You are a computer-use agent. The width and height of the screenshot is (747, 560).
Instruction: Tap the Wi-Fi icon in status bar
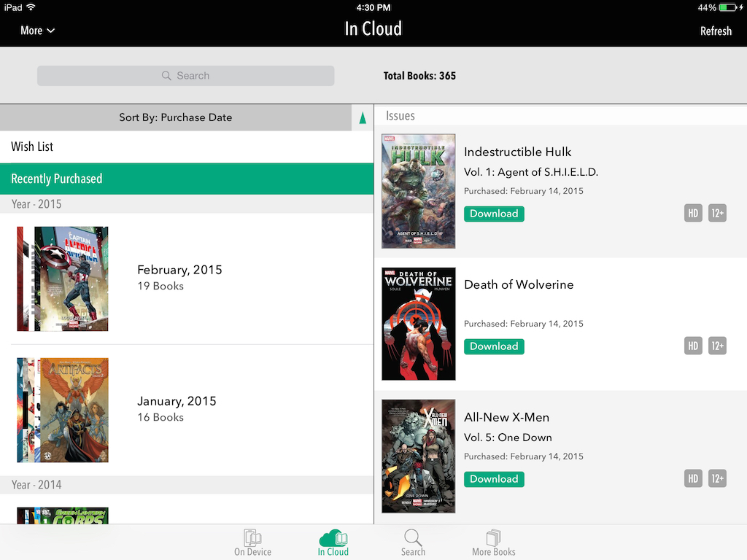[x=31, y=7]
